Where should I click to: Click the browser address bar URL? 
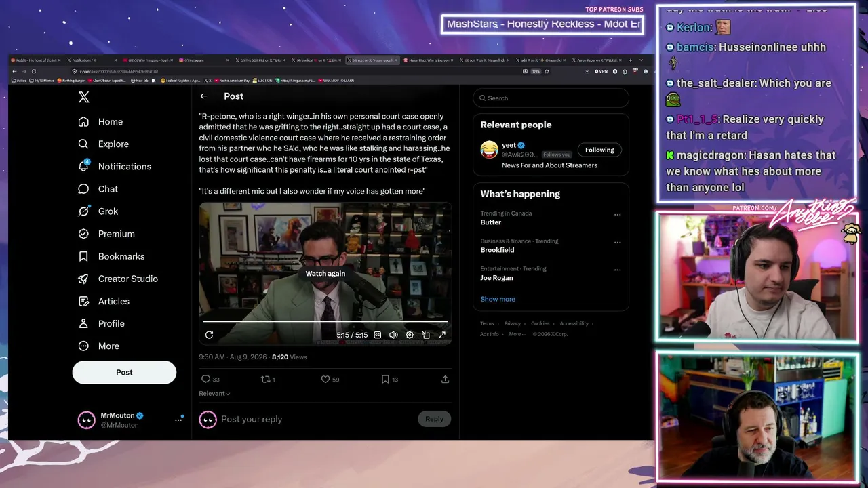[119, 71]
